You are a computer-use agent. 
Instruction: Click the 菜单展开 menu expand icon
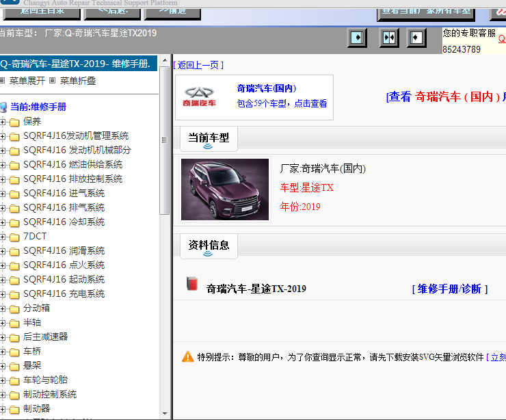2,81
